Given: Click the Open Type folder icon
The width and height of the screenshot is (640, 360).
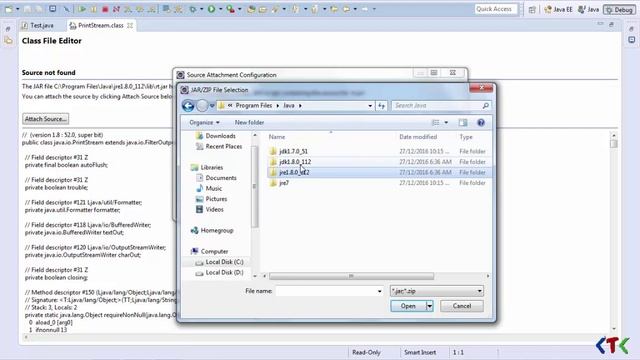Looking at the screenshot, I should click(x=262, y=9).
